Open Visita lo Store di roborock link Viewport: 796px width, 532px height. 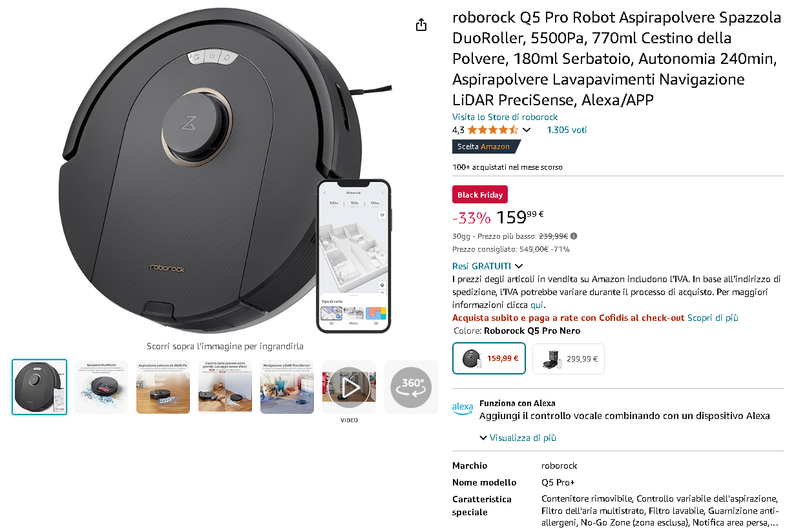click(x=505, y=117)
